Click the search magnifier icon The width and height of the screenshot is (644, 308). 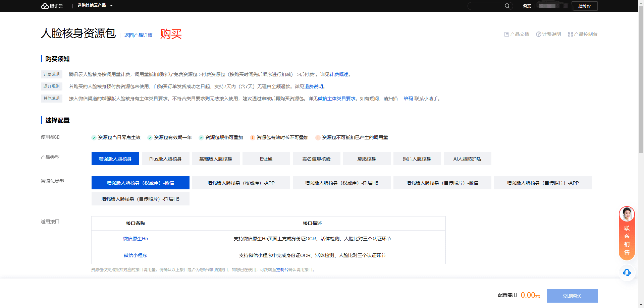click(x=507, y=6)
